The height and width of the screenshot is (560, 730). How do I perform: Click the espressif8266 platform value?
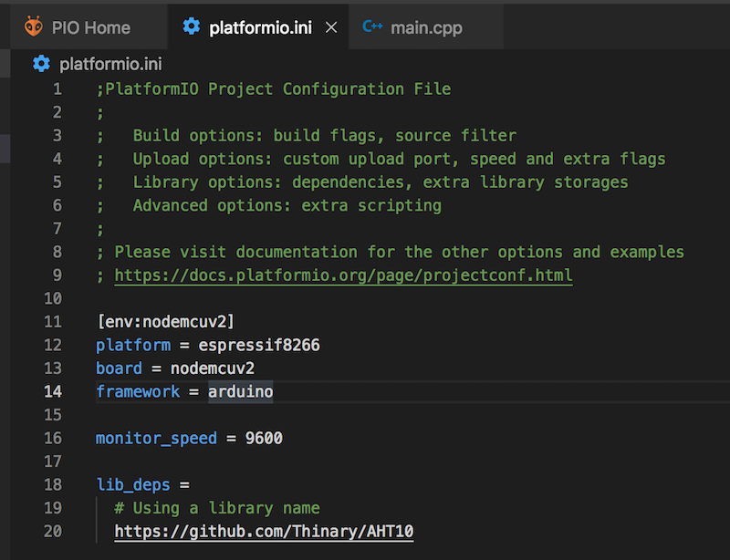pos(259,345)
